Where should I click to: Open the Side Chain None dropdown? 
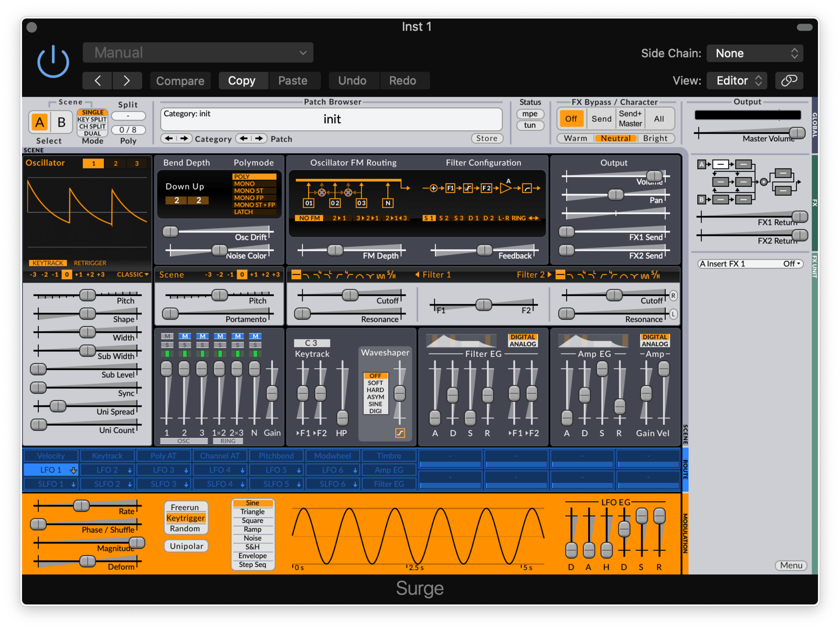pos(755,53)
